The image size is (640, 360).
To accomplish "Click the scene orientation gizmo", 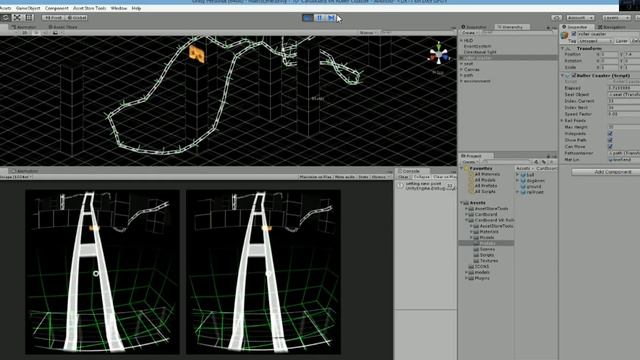I will pos(438,55).
